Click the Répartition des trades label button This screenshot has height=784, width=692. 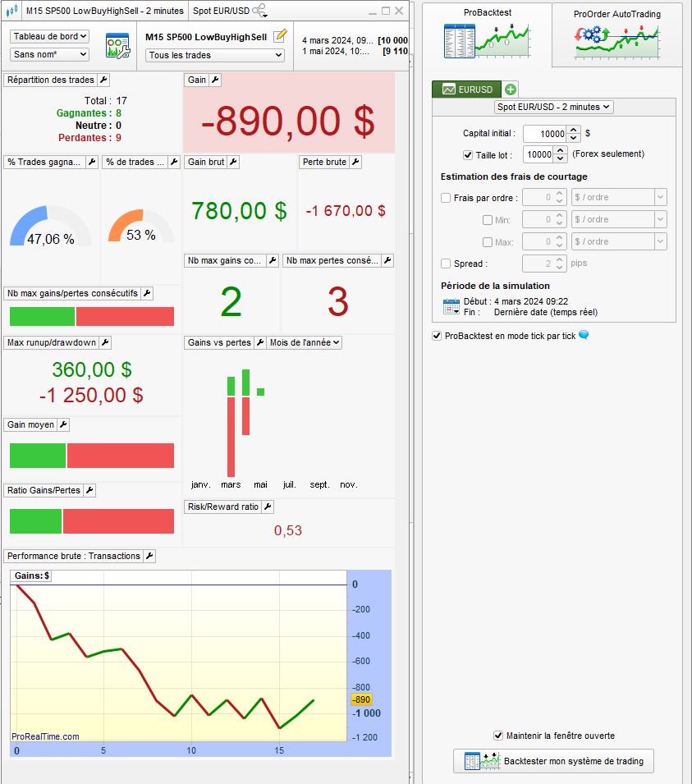51,80
